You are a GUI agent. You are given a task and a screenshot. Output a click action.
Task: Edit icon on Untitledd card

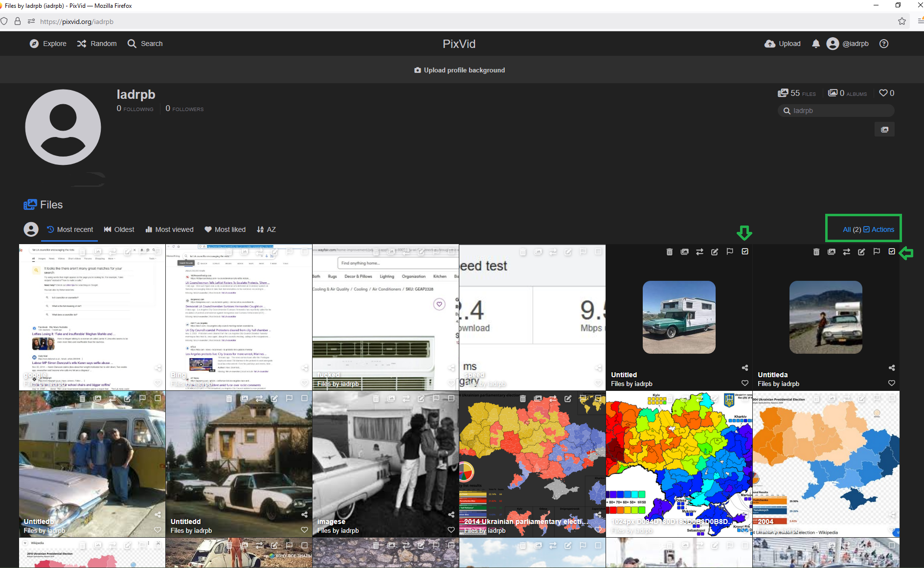[274, 399]
